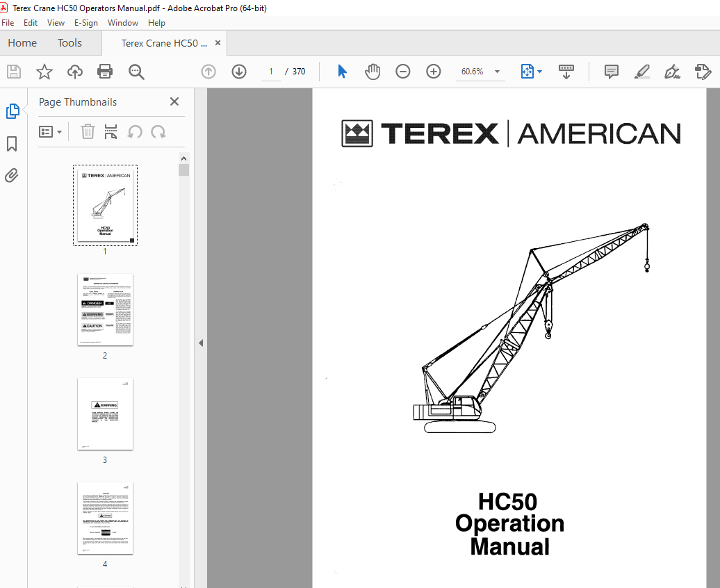
Task: Add a comment with sticky note icon
Action: (611, 72)
